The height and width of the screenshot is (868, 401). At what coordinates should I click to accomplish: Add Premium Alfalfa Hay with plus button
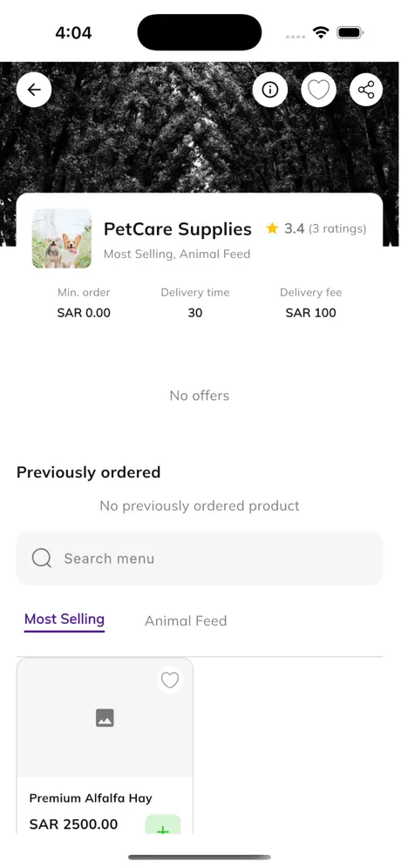pyautogui.click(x=163, y=824)
